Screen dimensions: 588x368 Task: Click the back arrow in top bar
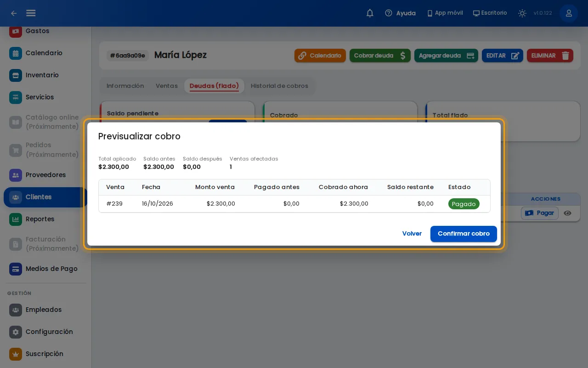pyautogui.click(x=14, y=13)
